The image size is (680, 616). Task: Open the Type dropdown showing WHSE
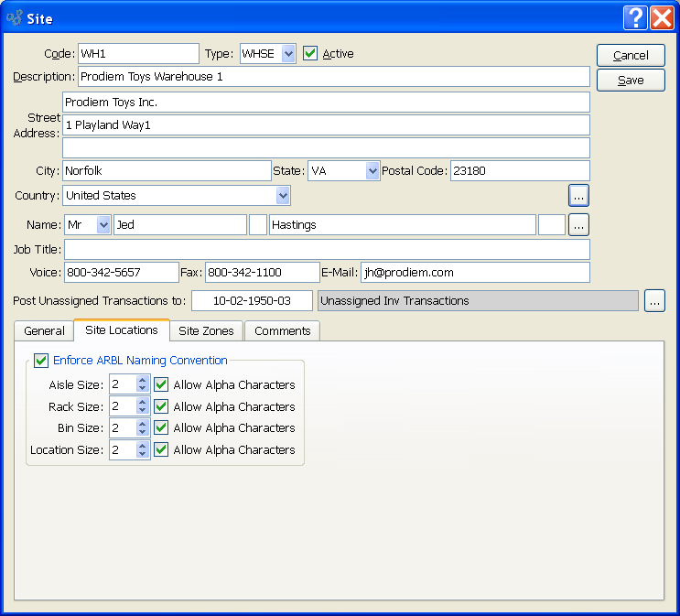click(x=288, y=54)
